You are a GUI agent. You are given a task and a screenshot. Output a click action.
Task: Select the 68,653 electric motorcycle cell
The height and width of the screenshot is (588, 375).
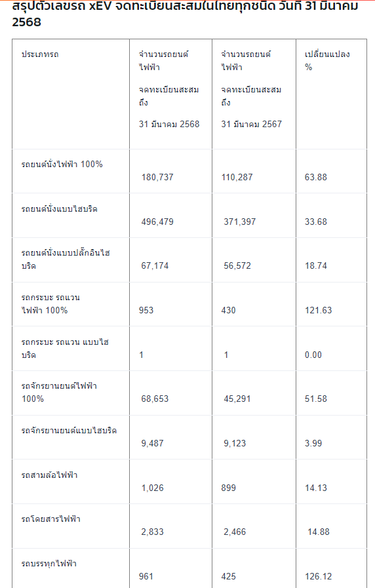(x=155, y=399)
